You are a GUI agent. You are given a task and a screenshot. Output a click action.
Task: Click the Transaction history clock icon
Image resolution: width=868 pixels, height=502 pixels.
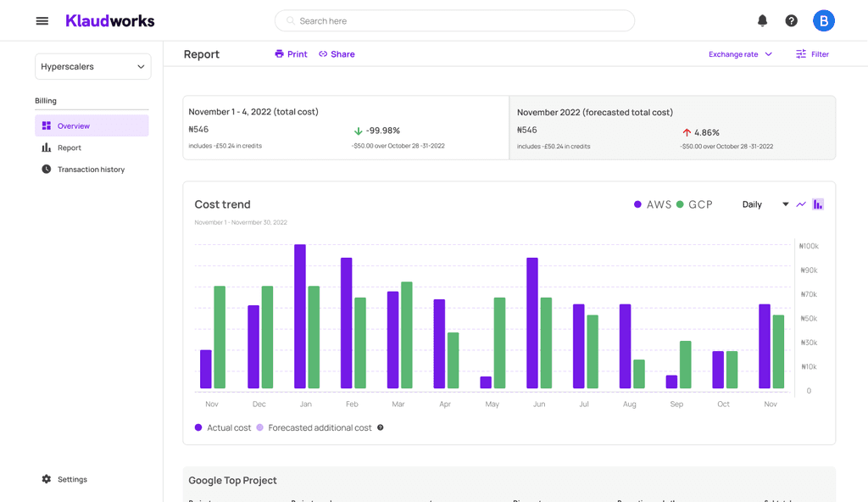[x=47, y=169]
